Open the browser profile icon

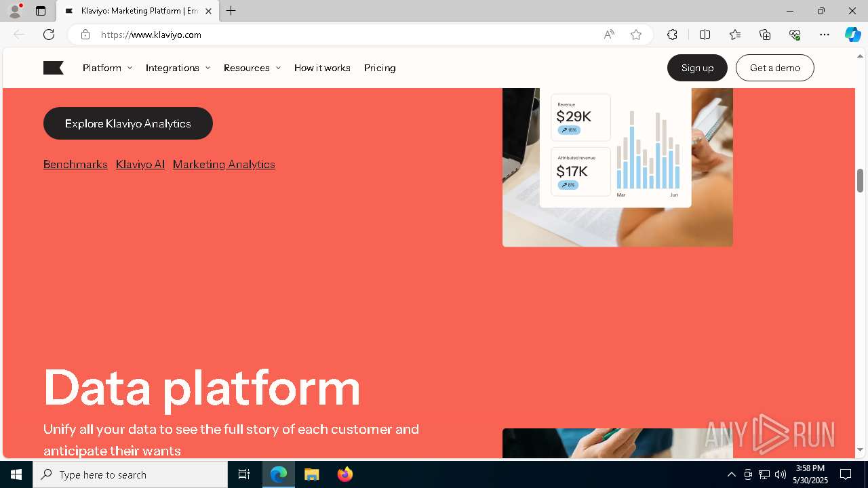click(x=15, y=11)
